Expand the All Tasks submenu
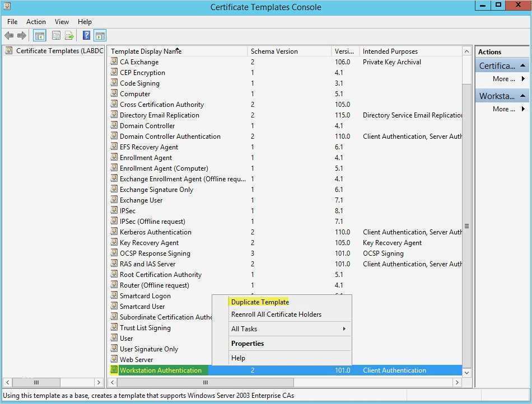 click(x=290, y=329)
